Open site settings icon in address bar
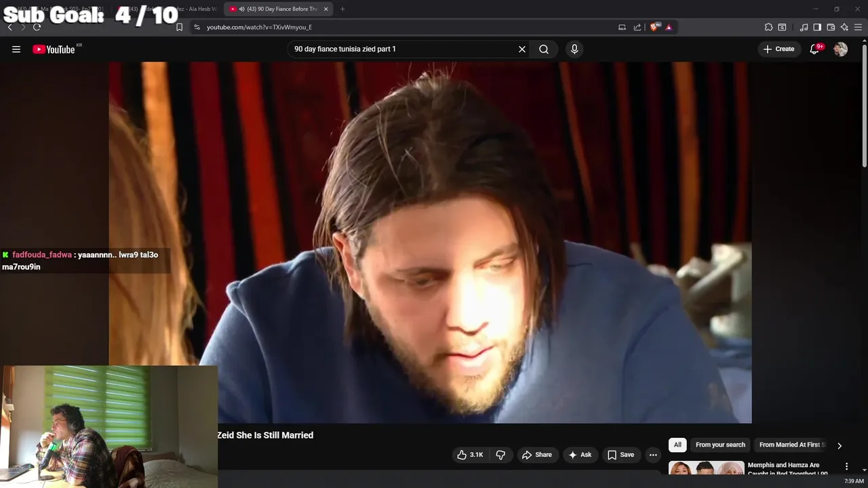The width and height of the screenshot is (868, 488). click(197, 27)
